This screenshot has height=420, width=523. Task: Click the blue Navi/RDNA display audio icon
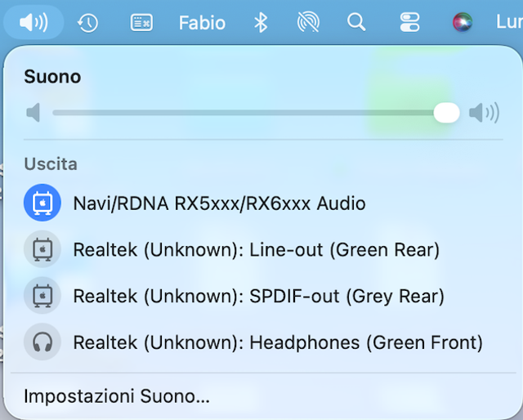(x=42, y=203)
